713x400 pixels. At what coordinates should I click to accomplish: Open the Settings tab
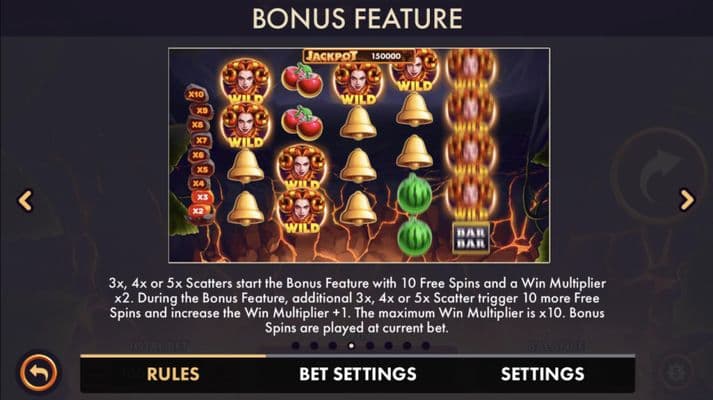point(542,374)
